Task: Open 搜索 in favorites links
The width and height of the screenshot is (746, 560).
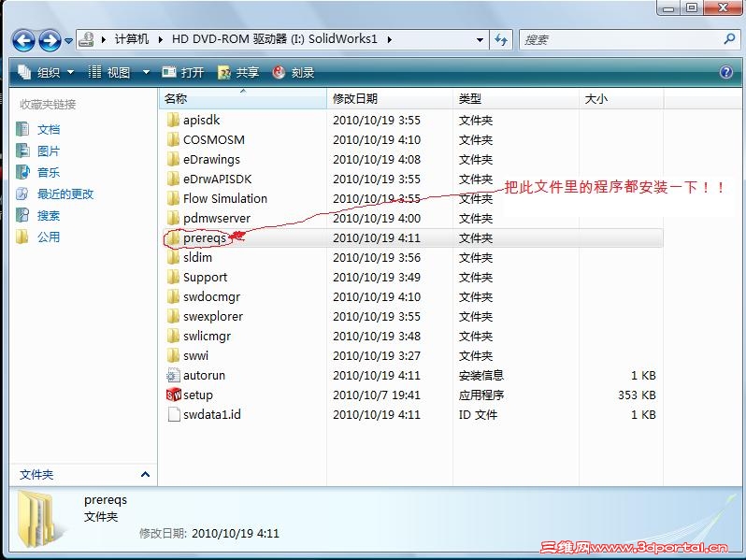Action: click(x=48, y=216)
